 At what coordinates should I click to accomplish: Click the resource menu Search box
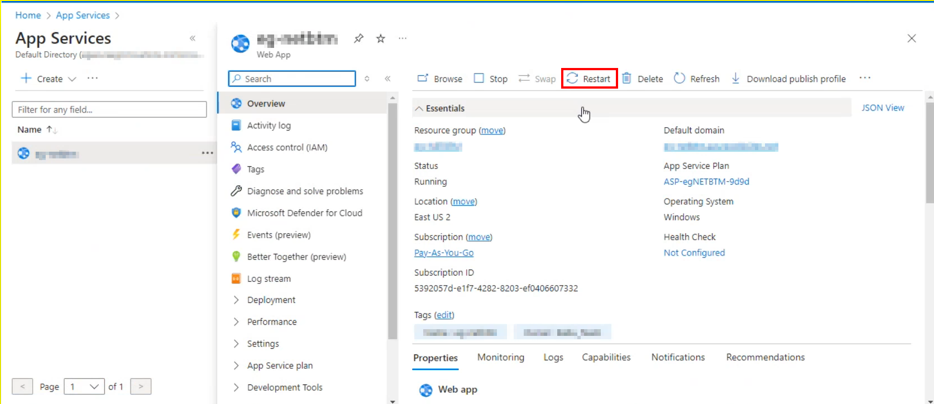(292, 79)
